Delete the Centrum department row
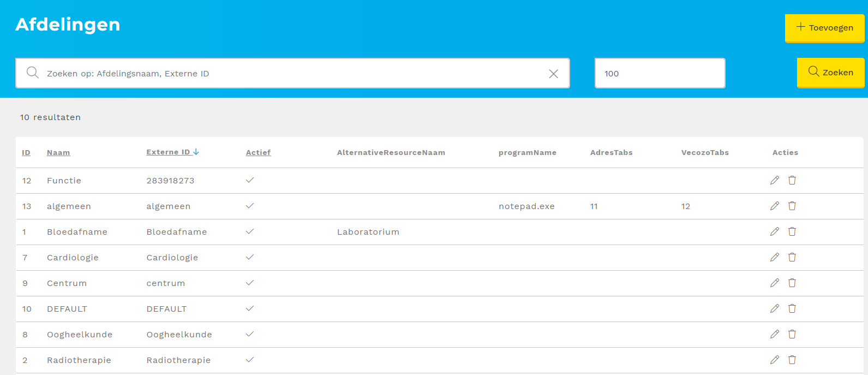This screenshot has width=868, height=375. pos(792,283)
